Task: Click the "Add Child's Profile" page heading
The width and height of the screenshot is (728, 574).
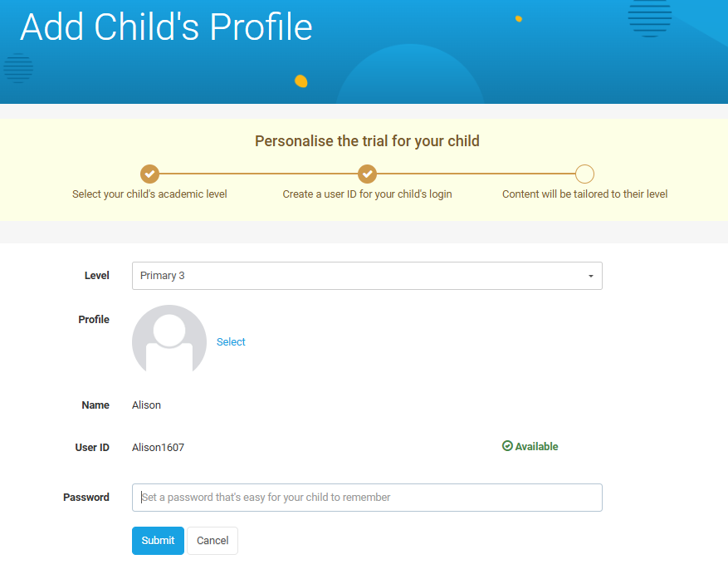Action: point(166,27)
